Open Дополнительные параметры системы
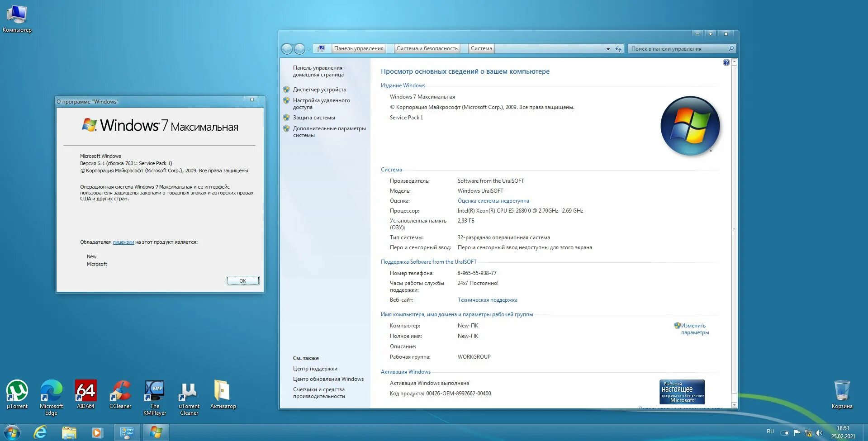This screenshot has height=441, width=868. pyautogui.click(x=329, y=132)
